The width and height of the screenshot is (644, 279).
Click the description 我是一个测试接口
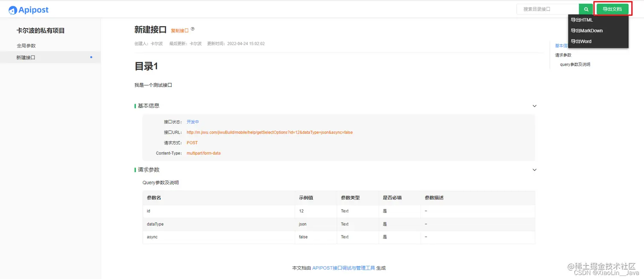(153, 85)
